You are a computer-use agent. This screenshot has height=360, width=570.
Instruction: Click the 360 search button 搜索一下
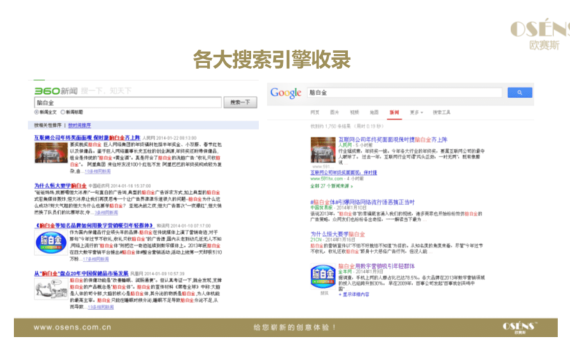pos(240,102)
